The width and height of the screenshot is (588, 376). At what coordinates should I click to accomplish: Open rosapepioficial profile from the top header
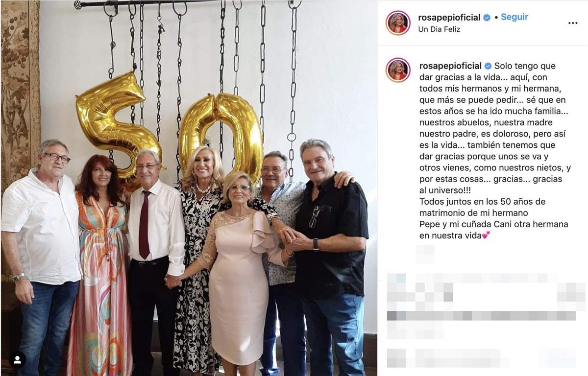449,18
